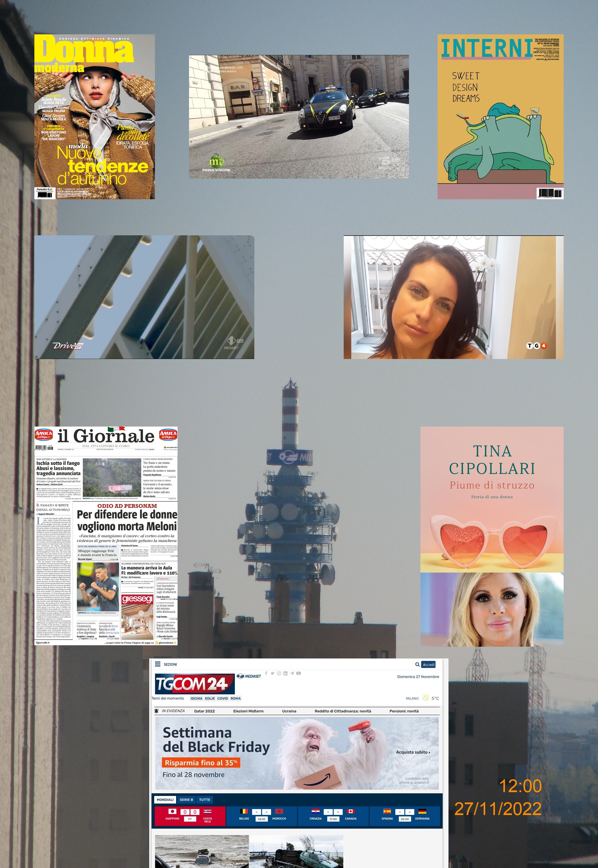Screen dimensions: 598x868
Task: Open the SEZIONI hamburger menu
Action: point(158,664)
